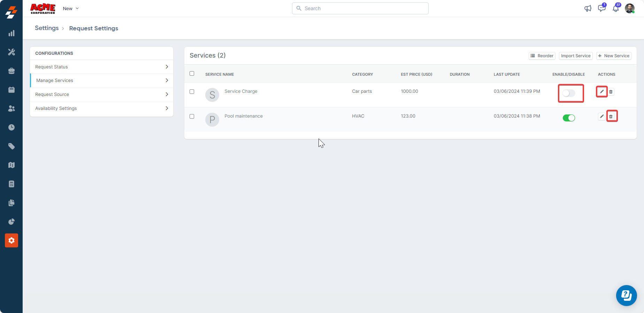Open the New dropdown
Screen dimensions: 644x313
point(71,8)
